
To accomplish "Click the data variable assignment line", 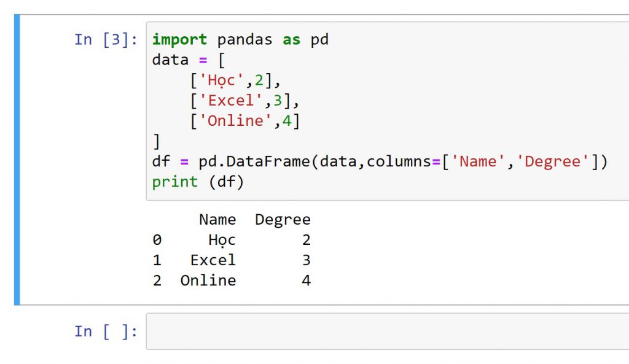I will click(172, 60).
